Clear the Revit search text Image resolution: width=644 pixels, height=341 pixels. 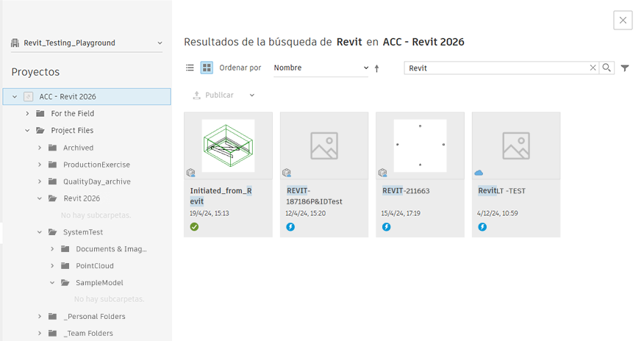593,68
